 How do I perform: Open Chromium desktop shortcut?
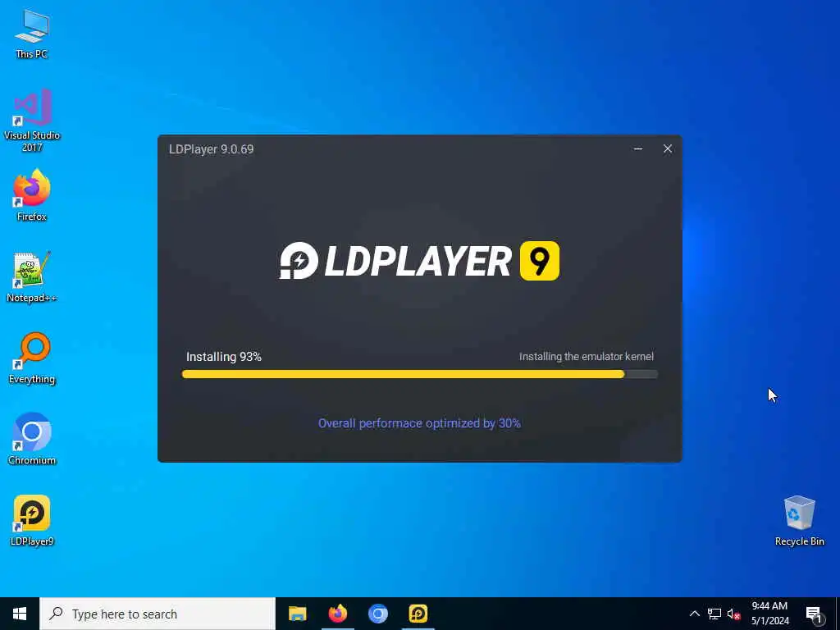click(32, 439)
